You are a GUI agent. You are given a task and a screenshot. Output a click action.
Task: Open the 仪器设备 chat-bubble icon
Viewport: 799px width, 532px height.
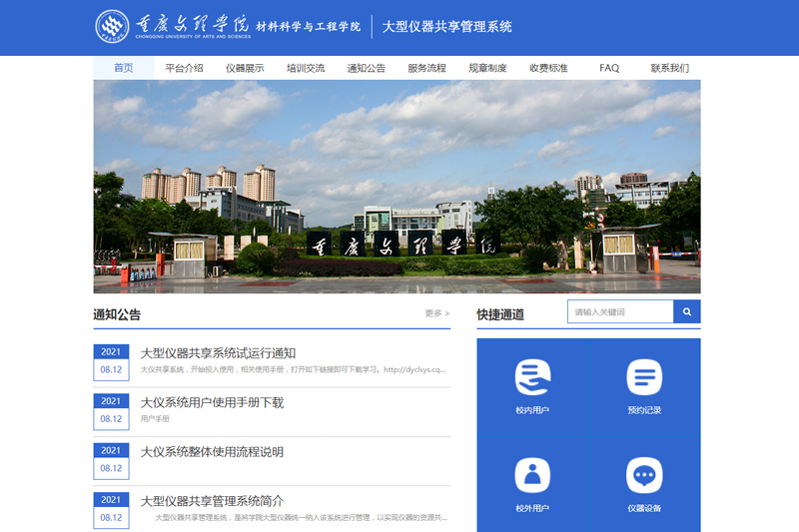(644, 475)
